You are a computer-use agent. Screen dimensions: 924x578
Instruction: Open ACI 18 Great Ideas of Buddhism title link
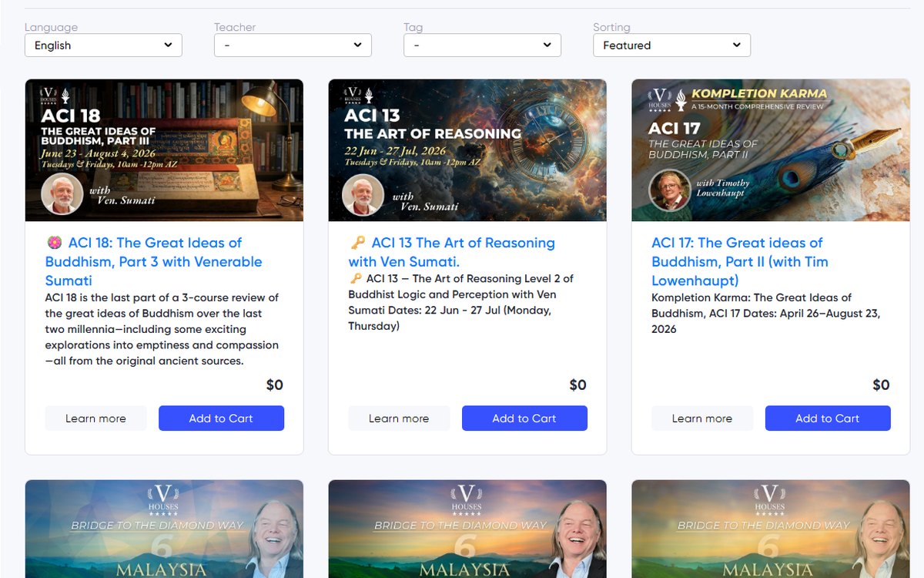pos(154,261)
